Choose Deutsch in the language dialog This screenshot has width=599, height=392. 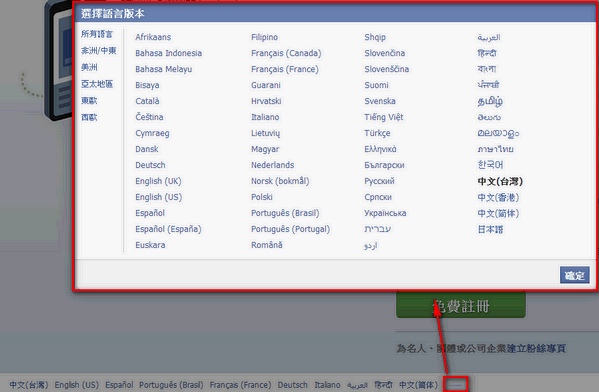150,165
